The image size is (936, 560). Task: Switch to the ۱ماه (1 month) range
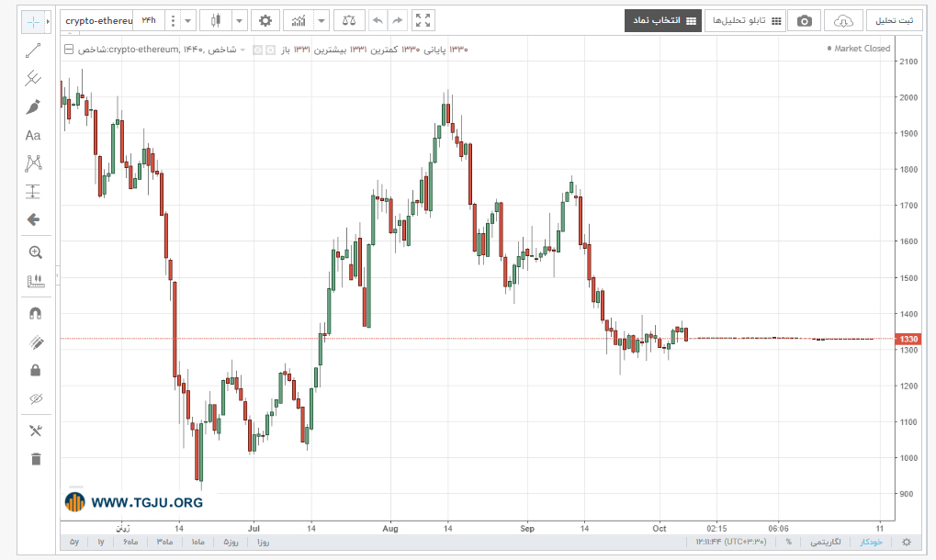click(197, 543)
